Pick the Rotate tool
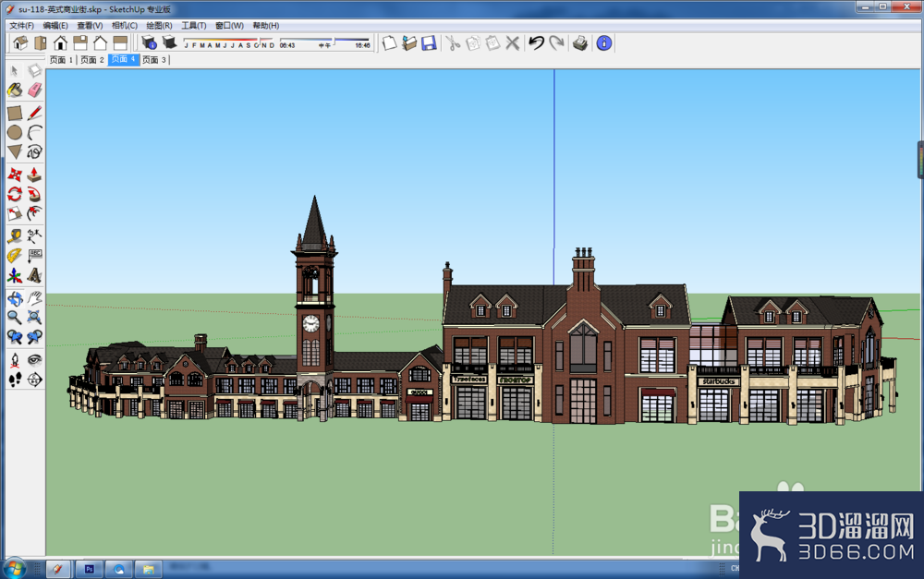Image resolution: width=924 pixels, height=579 pixels. click(15, 194)
